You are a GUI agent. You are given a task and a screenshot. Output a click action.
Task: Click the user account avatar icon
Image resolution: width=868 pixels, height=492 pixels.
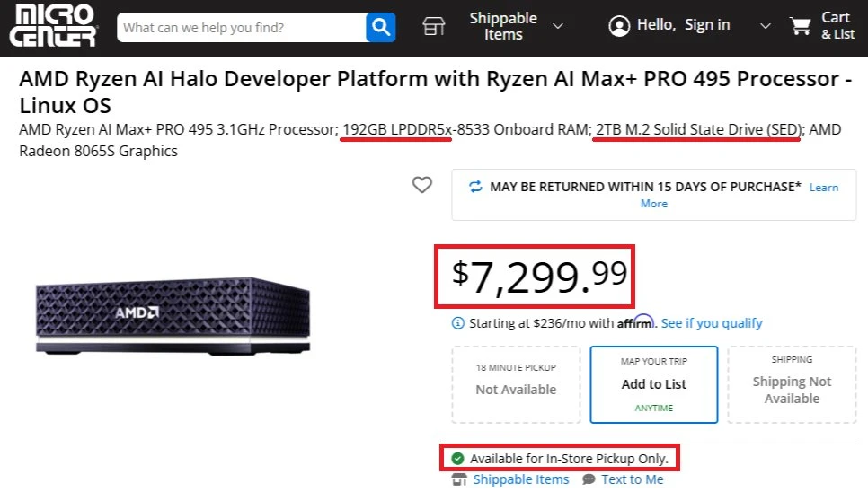point(619,25)
